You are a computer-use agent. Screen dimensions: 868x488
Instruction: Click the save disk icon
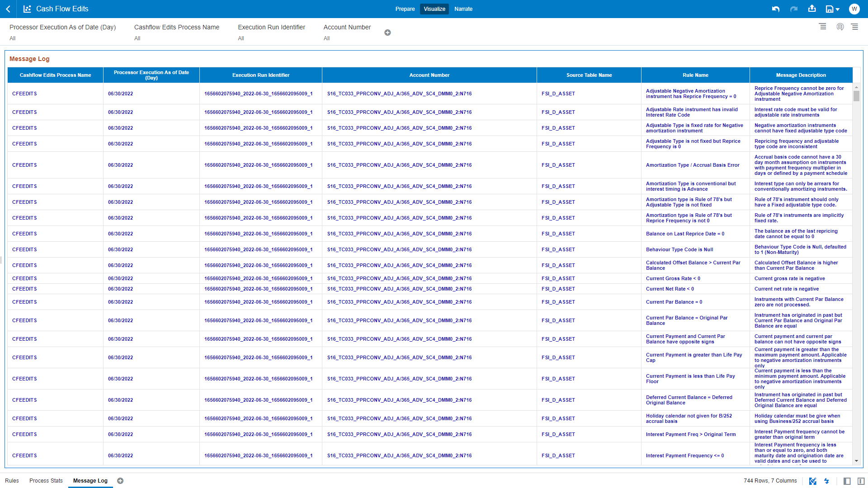[829, 9]
